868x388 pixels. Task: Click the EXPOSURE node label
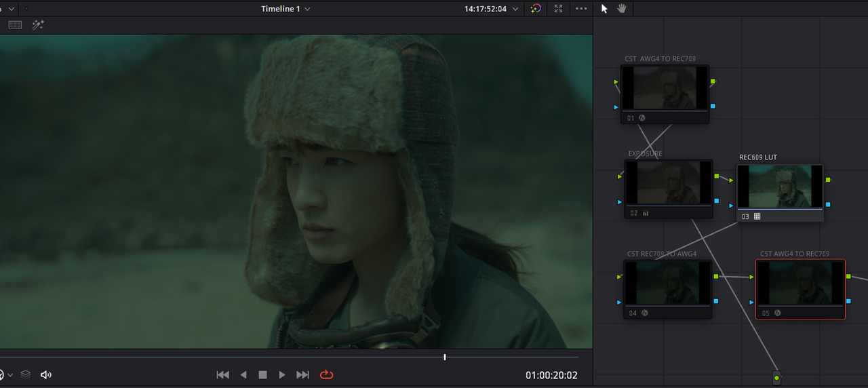[646, 154]
